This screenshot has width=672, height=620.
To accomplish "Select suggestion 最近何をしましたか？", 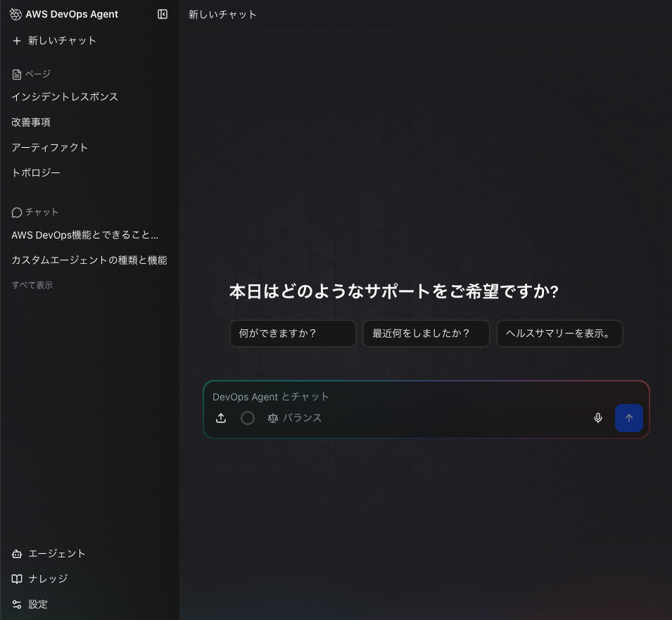I will pyautogui.click(x=426, y=334).
